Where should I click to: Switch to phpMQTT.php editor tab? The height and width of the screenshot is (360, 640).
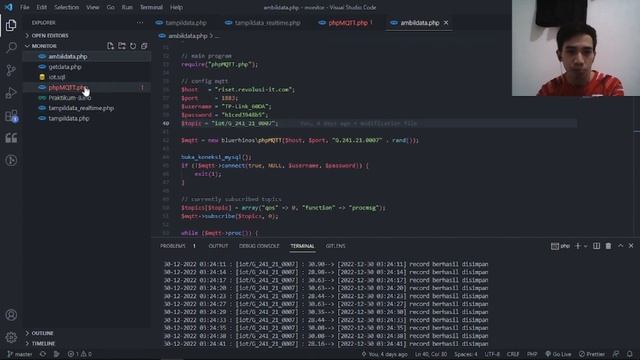click(x=348, y=23)
